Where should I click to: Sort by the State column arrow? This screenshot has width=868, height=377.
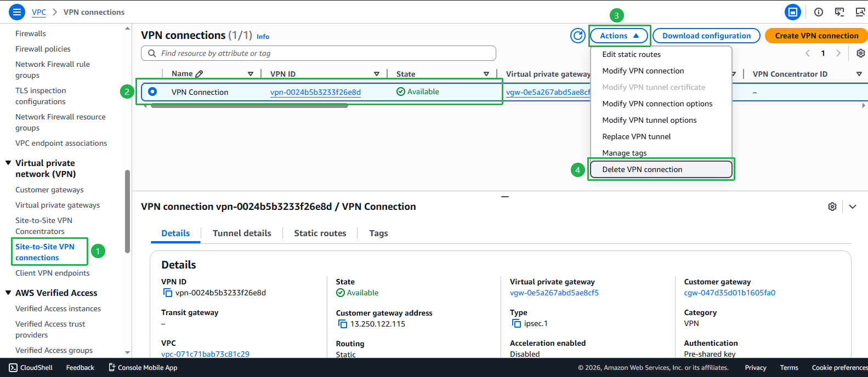(x=486, y=74)
